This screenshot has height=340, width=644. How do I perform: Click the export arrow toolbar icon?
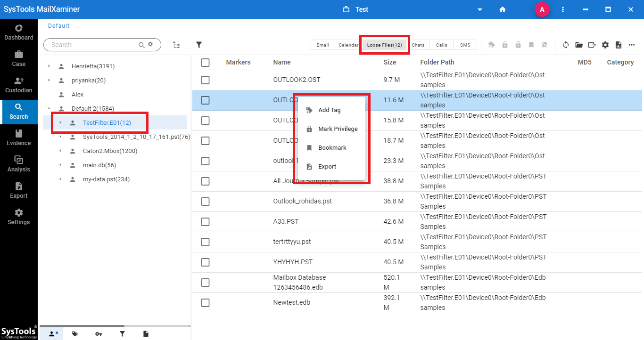click(592, 45)
